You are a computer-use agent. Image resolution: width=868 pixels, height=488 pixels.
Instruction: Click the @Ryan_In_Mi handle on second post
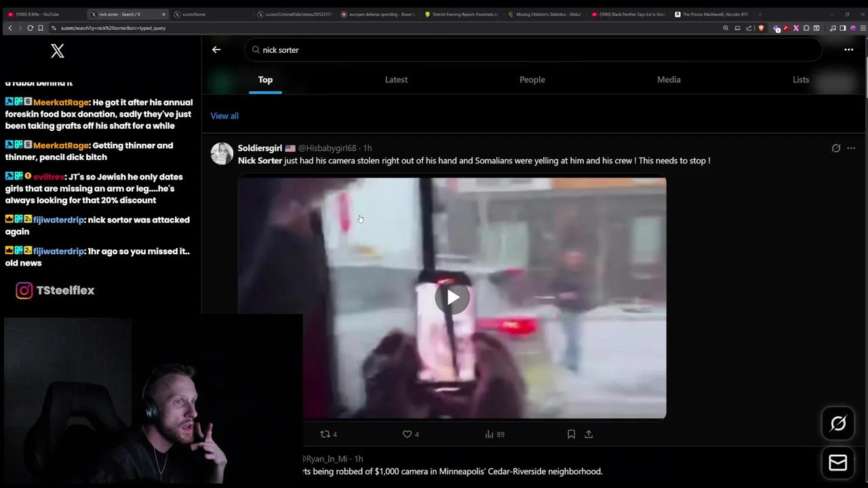[324, 459]
